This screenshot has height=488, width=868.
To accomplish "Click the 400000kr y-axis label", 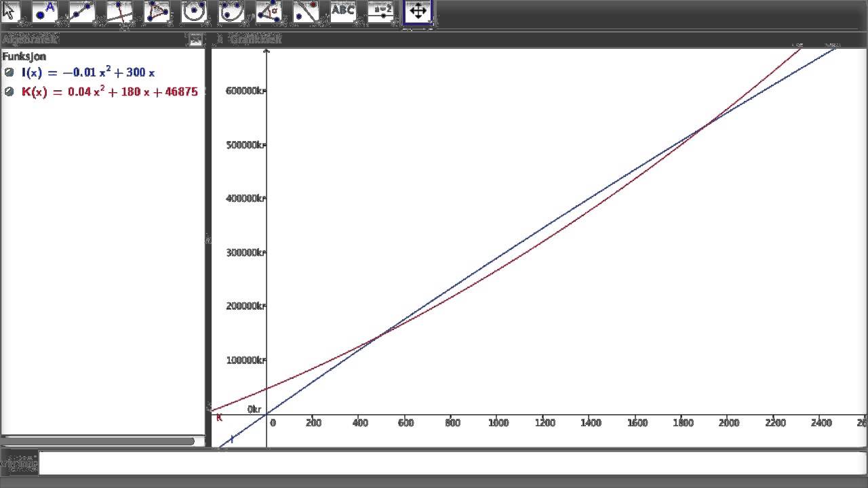I will 245,199.
